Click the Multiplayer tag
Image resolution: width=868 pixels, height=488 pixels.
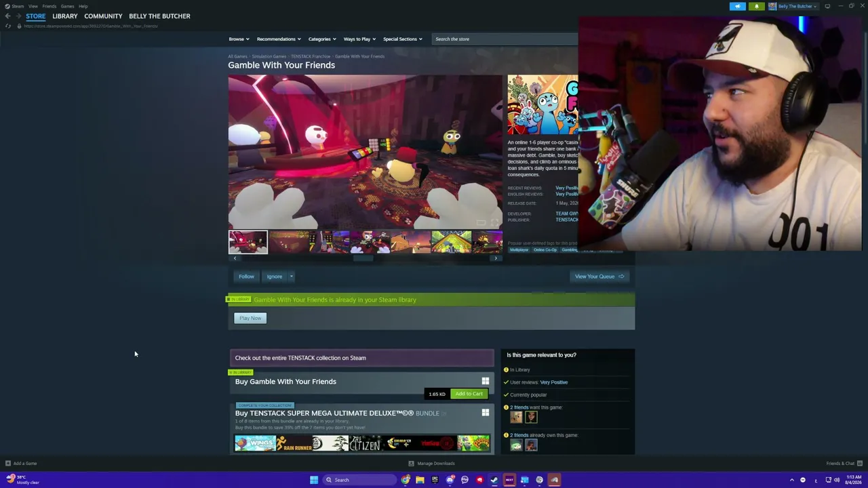point(519,250)
